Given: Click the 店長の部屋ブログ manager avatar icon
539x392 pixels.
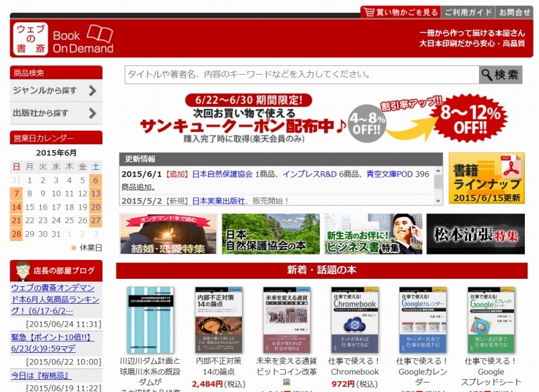Looking at the screenshot, I should tap(23, 270).
